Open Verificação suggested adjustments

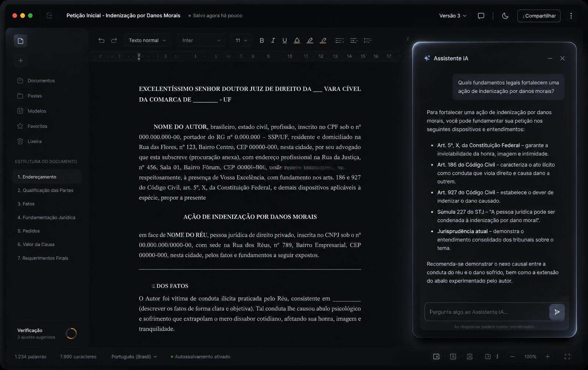click(x=47, y=333)
